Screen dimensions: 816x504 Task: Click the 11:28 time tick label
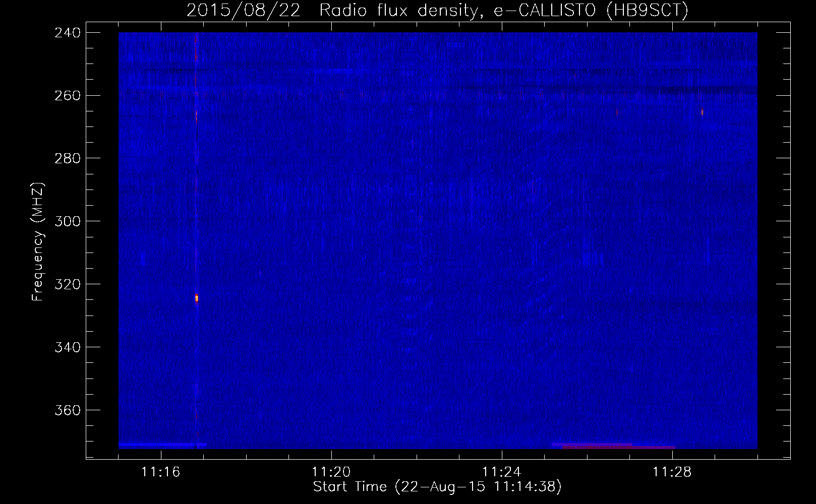(672, 472)
